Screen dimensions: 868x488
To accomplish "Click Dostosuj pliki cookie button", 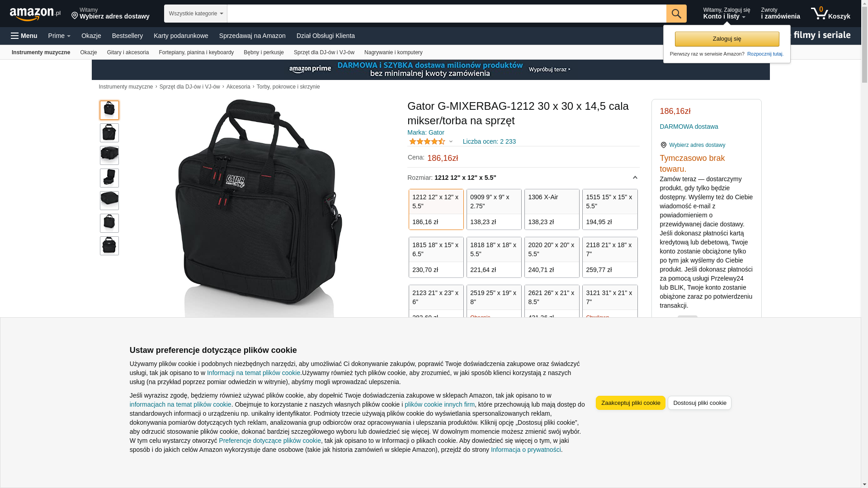I will (x=699, y=403).
